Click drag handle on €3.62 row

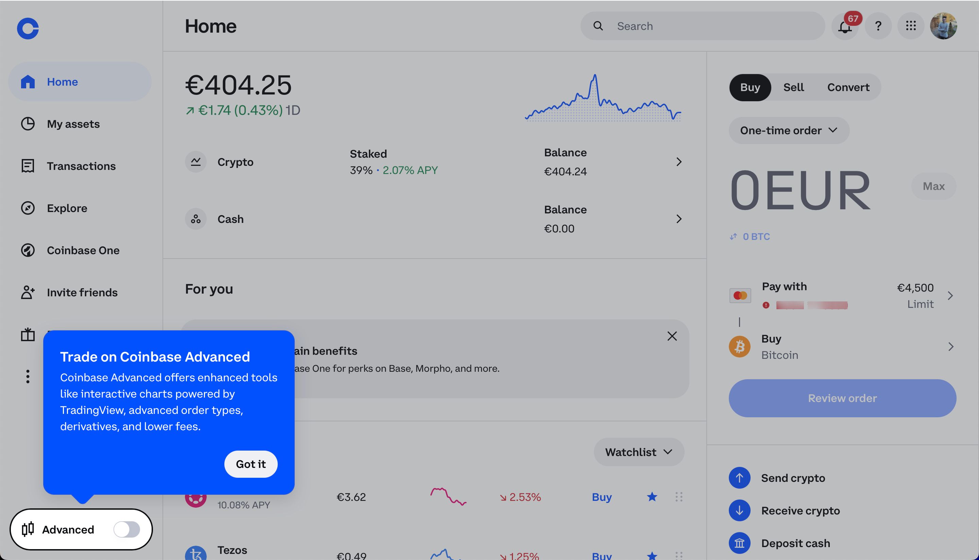(679, 497)
